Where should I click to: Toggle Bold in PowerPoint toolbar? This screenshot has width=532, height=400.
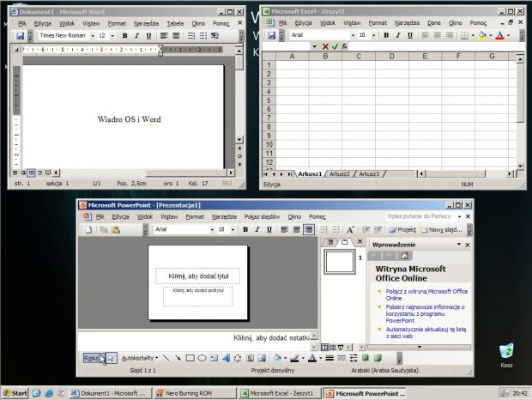click(245, 230)
